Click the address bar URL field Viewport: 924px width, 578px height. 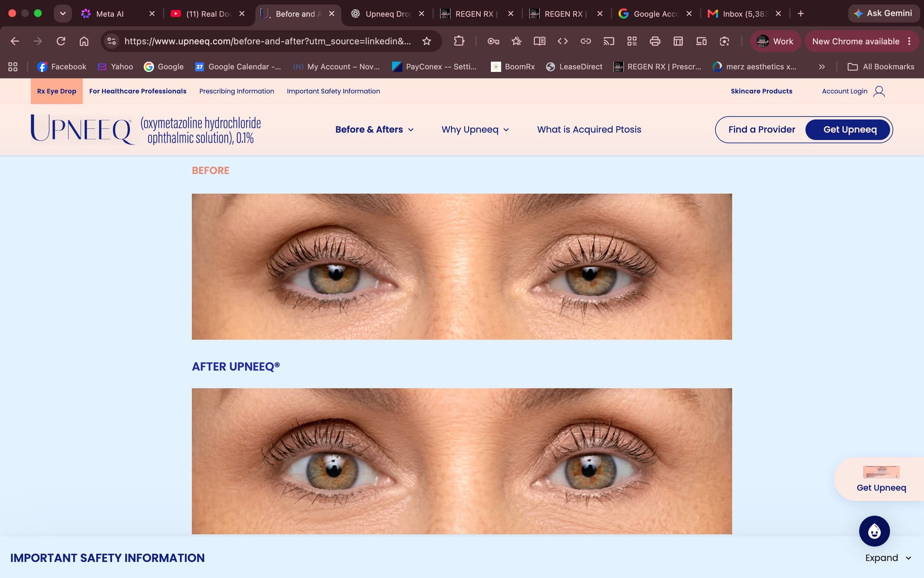267,41
